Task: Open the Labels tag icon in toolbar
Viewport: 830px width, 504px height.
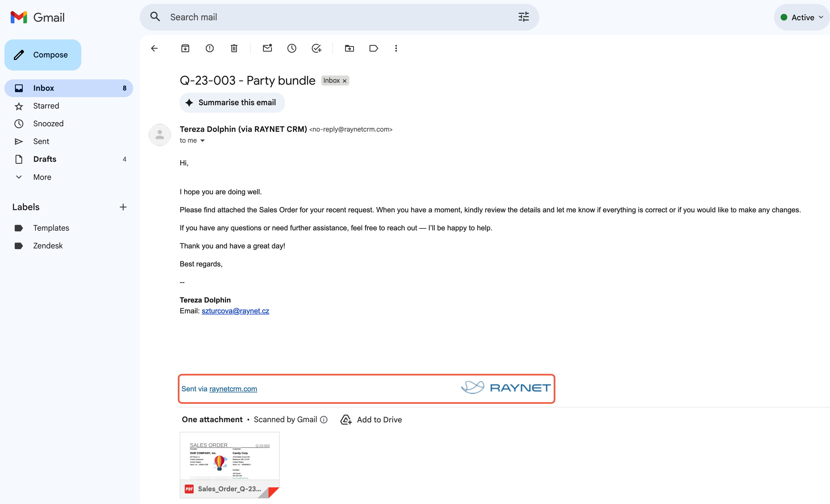Action: [x=374, y=49]
